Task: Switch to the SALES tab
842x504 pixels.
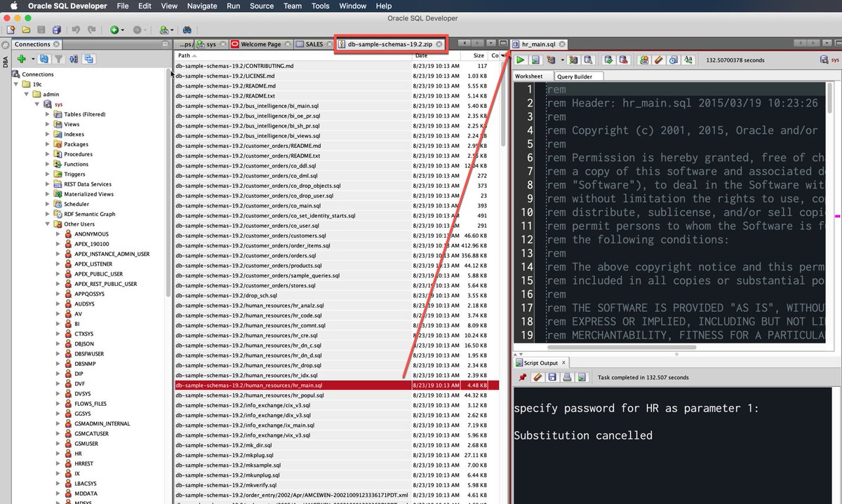Action: (314, 44)
